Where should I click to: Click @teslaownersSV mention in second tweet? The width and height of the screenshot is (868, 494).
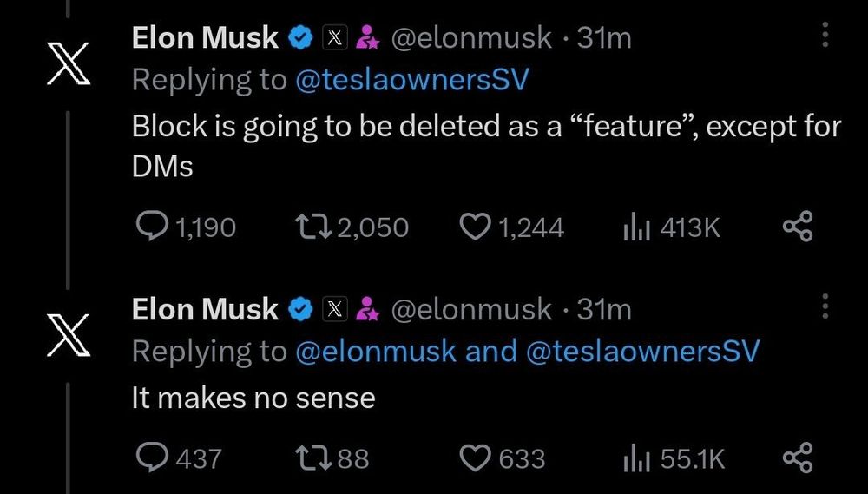click(x=642, y=351)
